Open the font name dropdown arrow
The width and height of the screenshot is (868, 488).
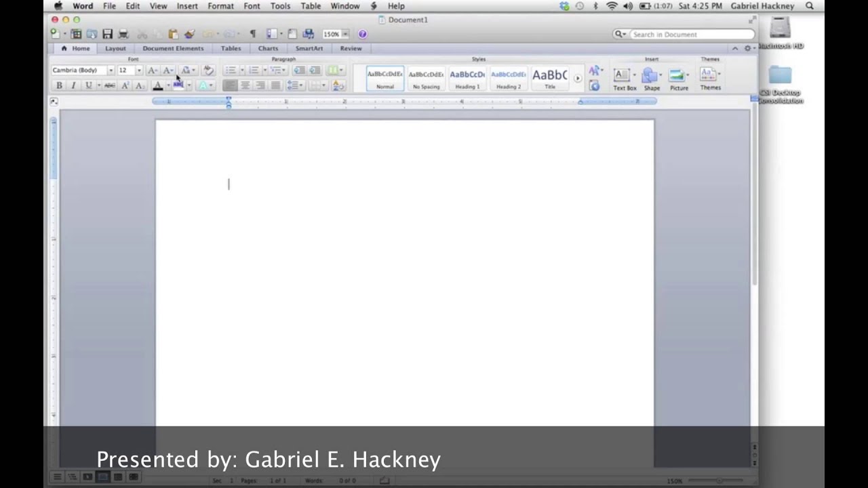(111, 70)
